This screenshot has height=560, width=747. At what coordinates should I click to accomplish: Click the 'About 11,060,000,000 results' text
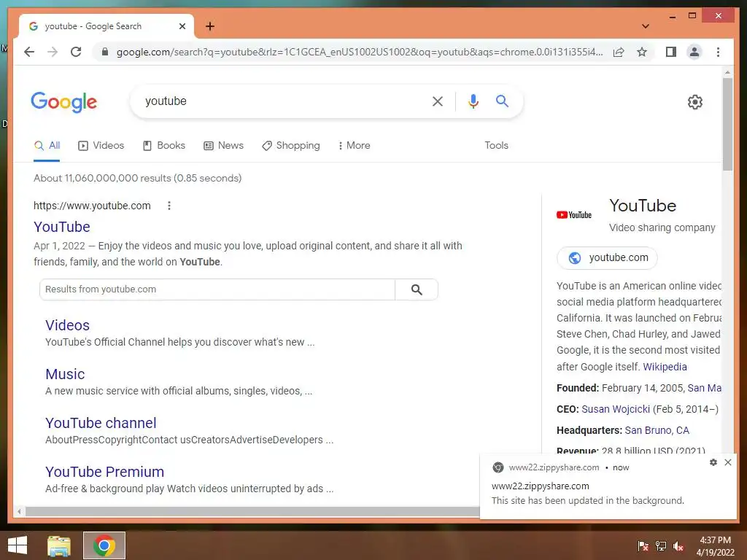point(137,178)
